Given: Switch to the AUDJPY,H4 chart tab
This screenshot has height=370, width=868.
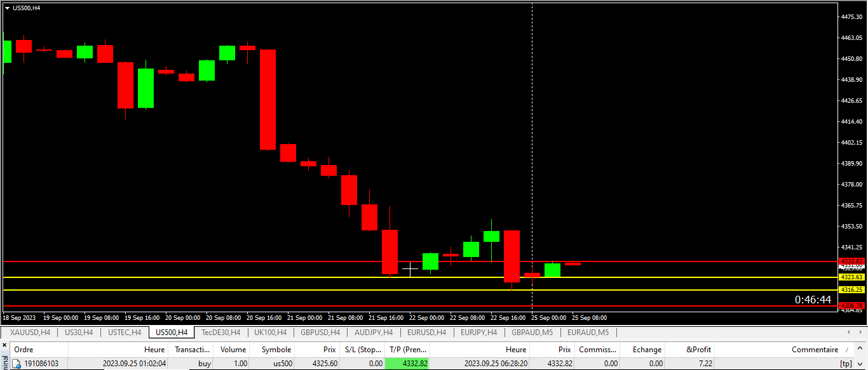Looking at the screenshot, I should pyautogui.click(x=374, y=332).
